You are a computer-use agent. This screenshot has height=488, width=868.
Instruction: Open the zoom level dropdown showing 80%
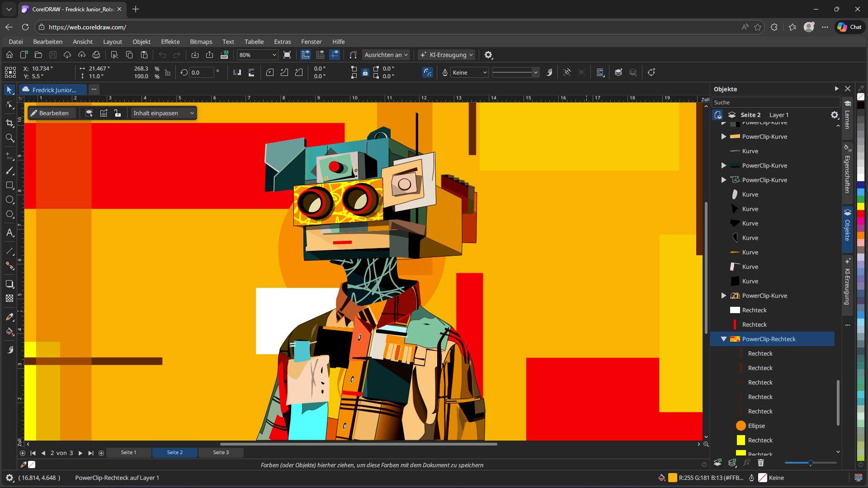[x=274, y=55]
